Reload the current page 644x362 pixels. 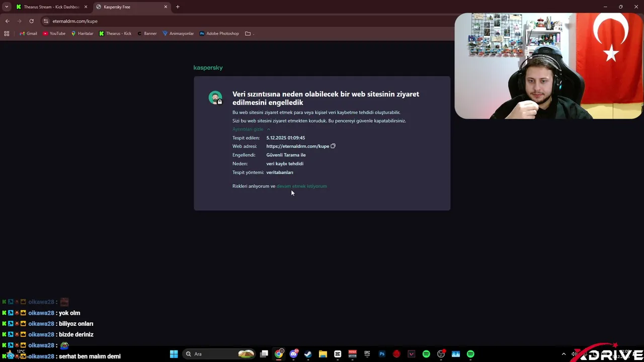pos(31,21)
